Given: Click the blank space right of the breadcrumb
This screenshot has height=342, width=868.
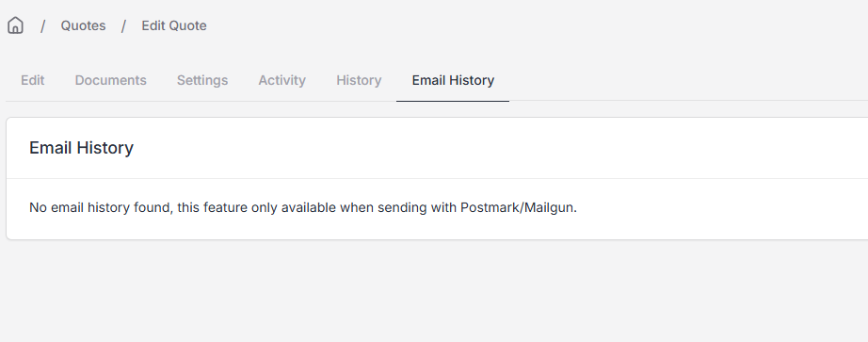Looking at the screenshot, I should click(x=537, y=25).
